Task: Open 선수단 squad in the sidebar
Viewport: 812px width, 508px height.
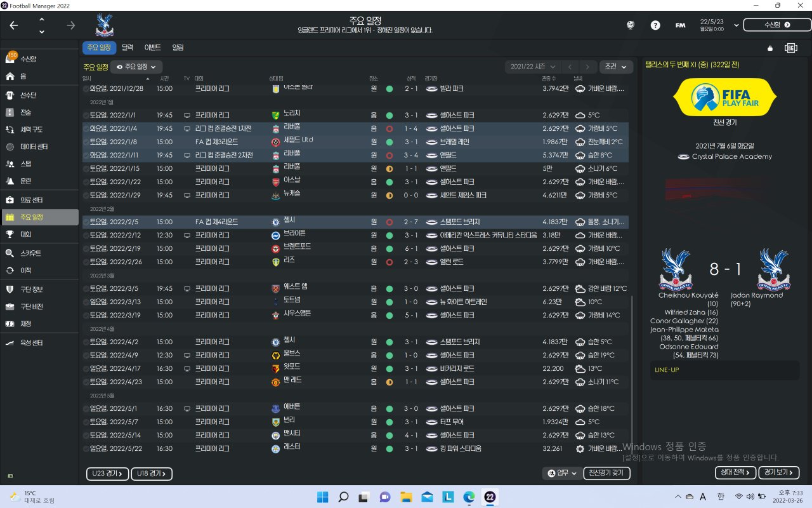Action: [x=39, y=95]
